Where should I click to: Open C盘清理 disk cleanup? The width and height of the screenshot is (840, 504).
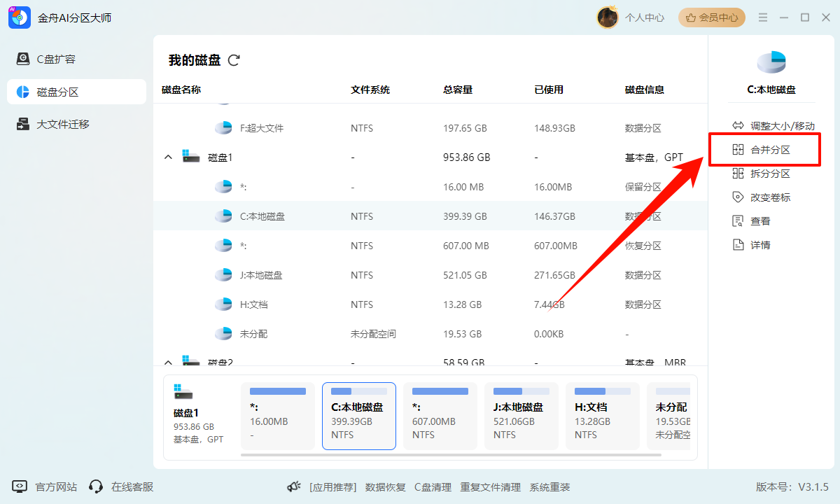coord(433,486)
